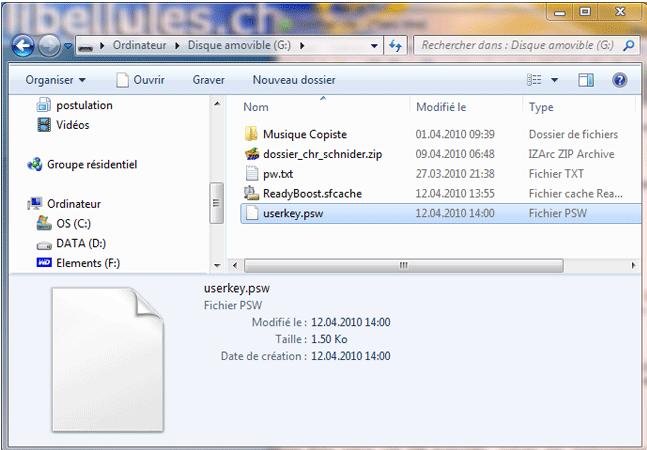Expand the address bar history dropdown
The image size is (647, 450).
[372, 46]
